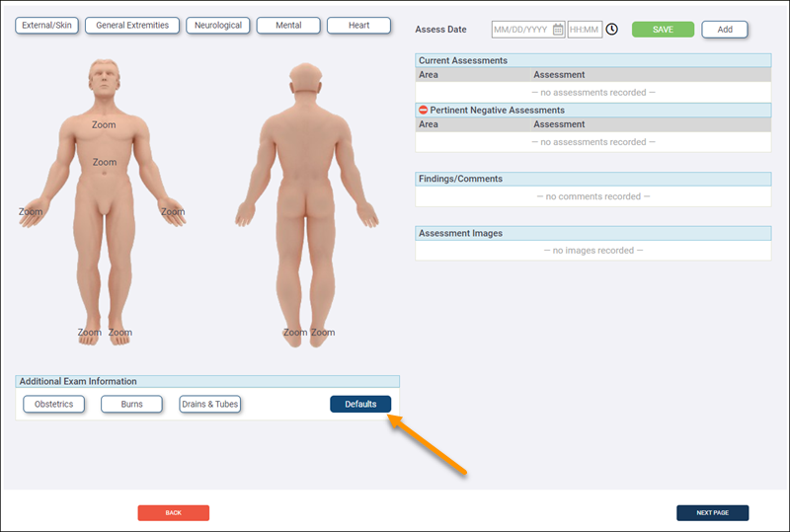This screenshot has height=532, width=790.
Task: Click the Add button
Action: tap(725, 30)
